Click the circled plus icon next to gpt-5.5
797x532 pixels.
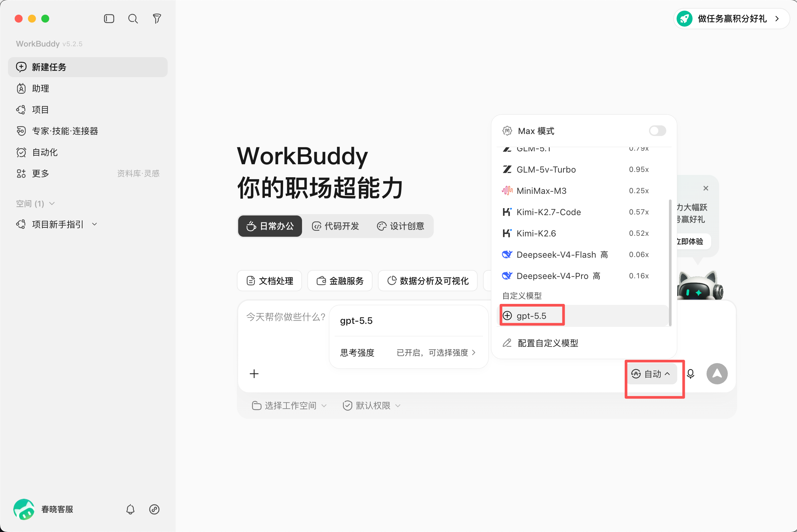tap(507, 316)
